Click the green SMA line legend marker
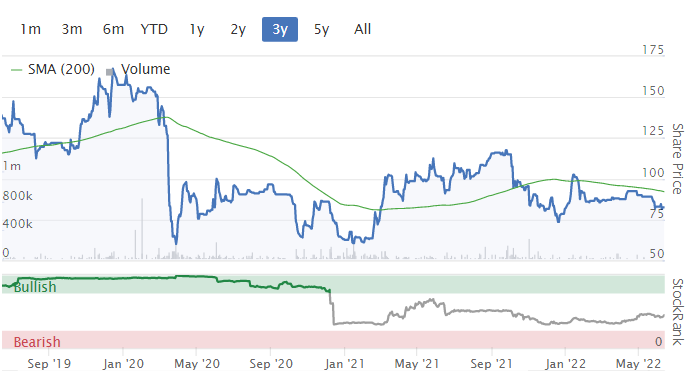Screen dimensions: 689x371 pyautogui.click(x=16, y=70)
